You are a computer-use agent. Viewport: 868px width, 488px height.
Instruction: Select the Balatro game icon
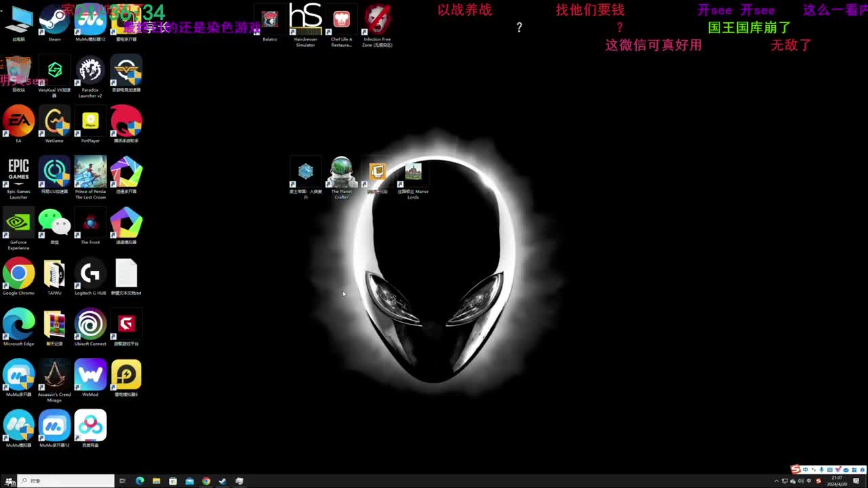(x=270, y=23)
